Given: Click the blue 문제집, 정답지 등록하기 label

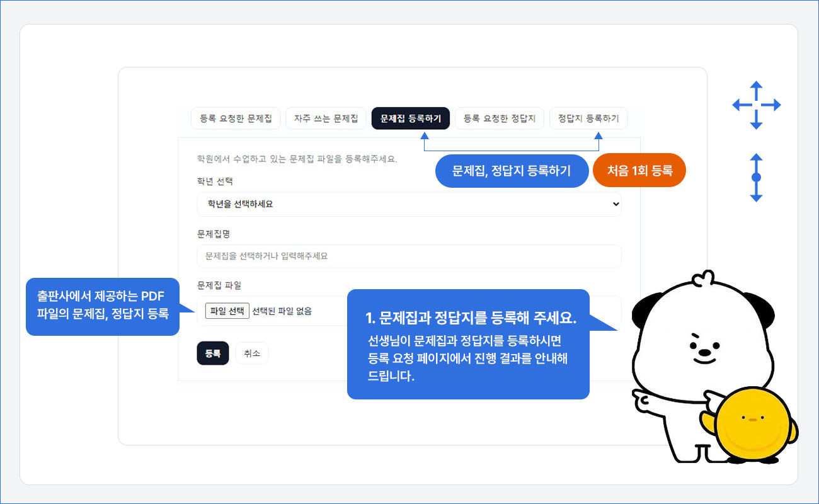Looking at the screenshot, I should (x=512, y=171).
